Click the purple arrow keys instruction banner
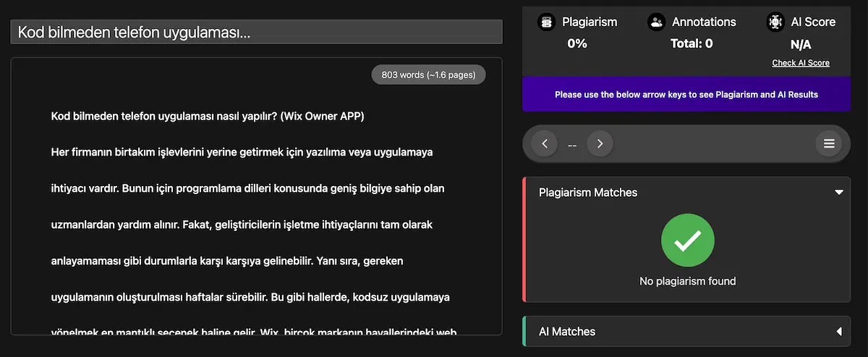This screenshot has width=868, height=357. [686, 94]
